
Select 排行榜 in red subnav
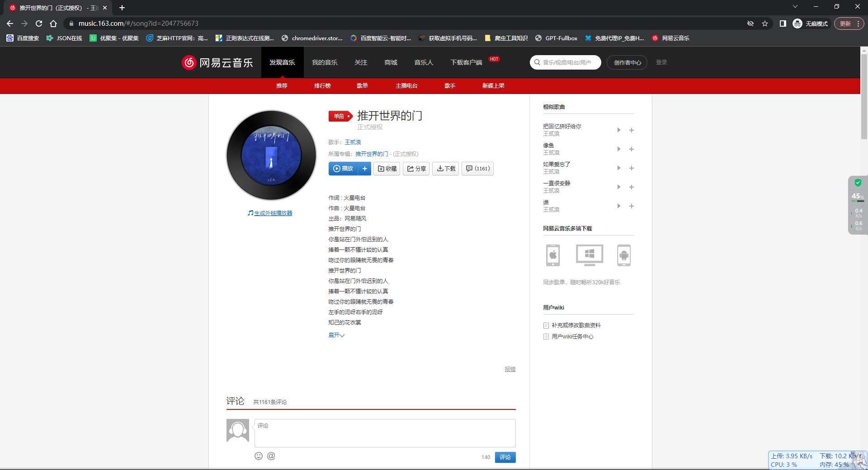click(x=322, y=86)
